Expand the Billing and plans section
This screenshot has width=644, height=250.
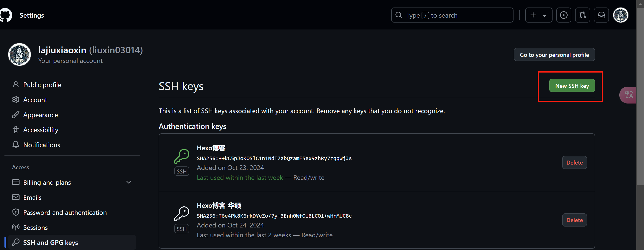[129, 182]
